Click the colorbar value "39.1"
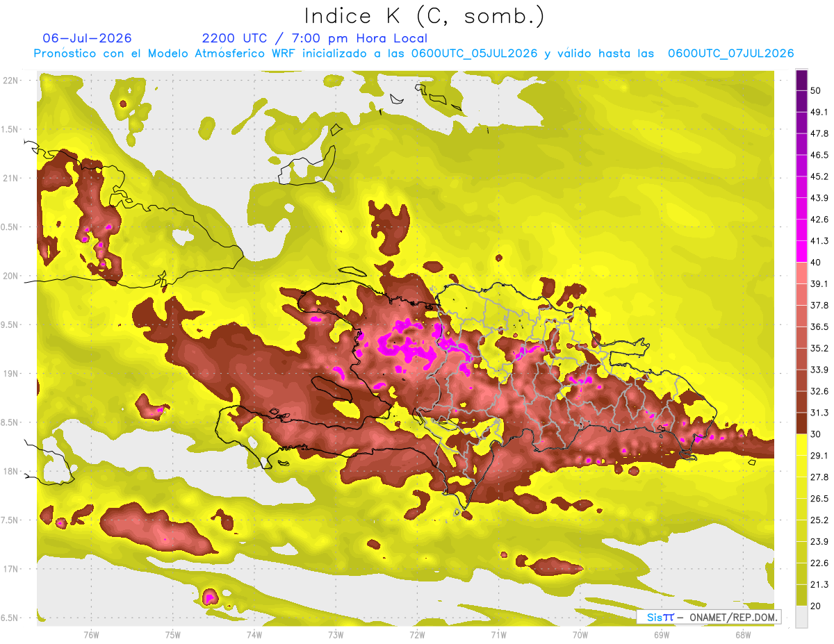This screenshot has width=834, height=644. pyautogui.click(x=820, y=283)
